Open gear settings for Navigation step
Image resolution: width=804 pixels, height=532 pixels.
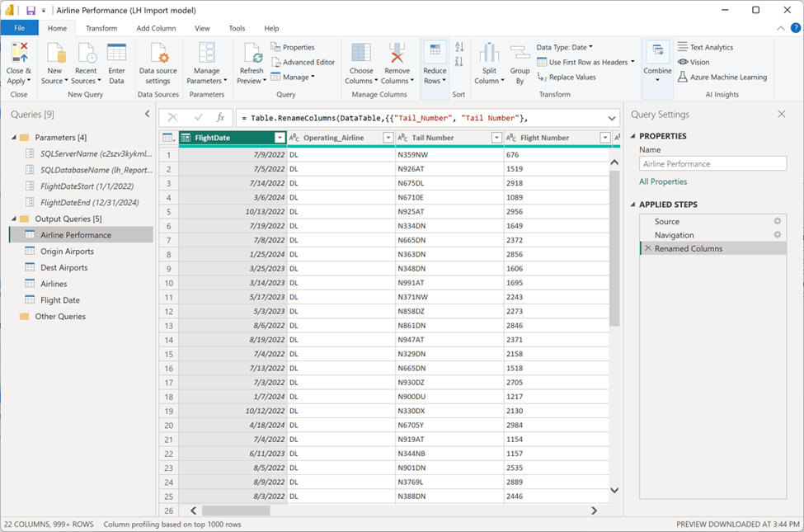778,234
